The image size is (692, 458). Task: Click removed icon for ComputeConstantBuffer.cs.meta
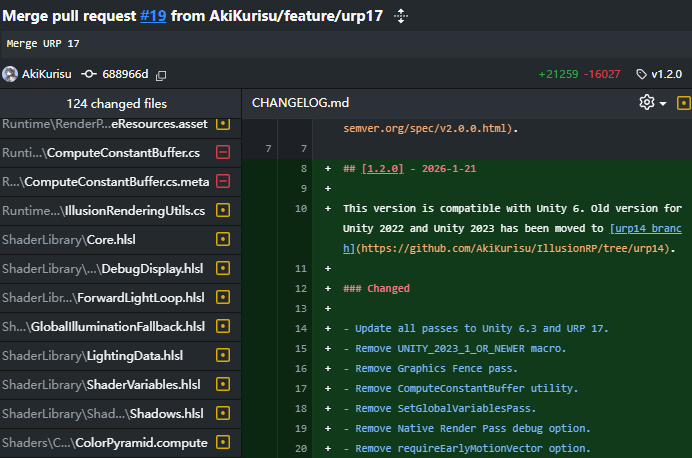coord(223,182)
